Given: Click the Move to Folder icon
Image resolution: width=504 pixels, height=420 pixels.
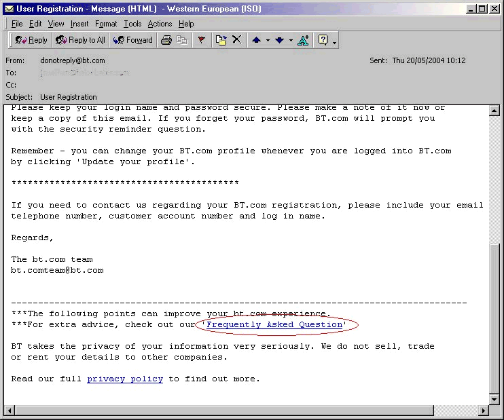Looking at the screenshot, I should [221, 40].
